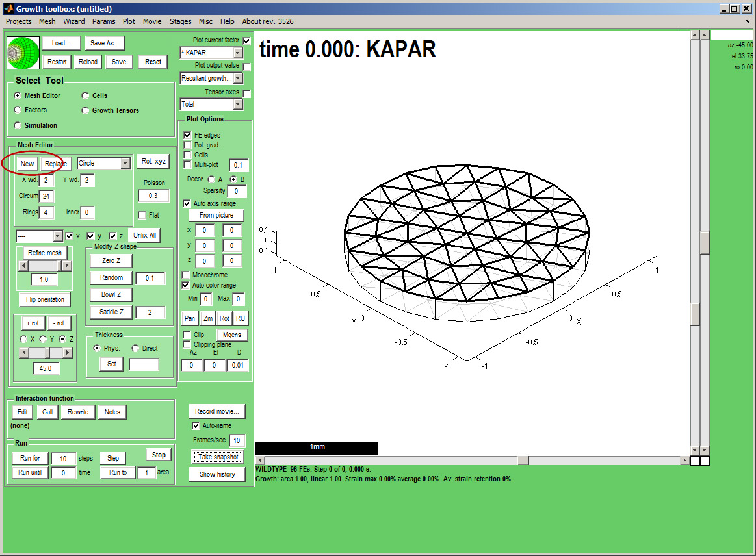This screenshot has width=756, height=556.
Task: Click the RU view button
Action: point(241,318)
